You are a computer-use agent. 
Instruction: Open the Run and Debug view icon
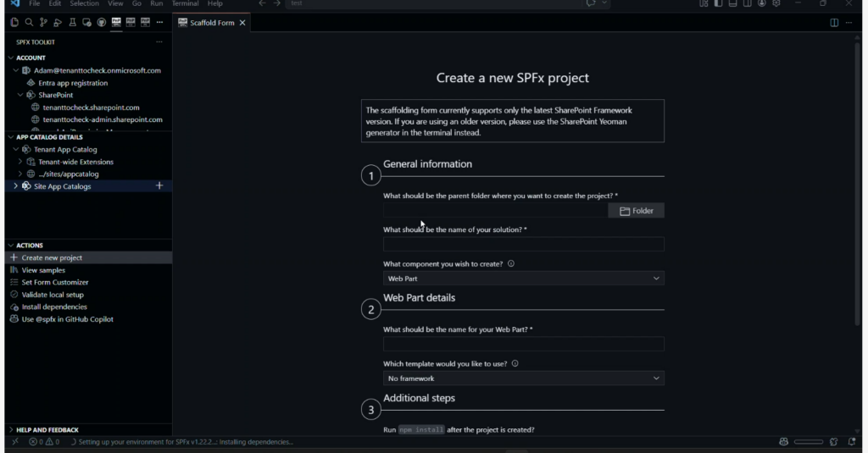58,22
